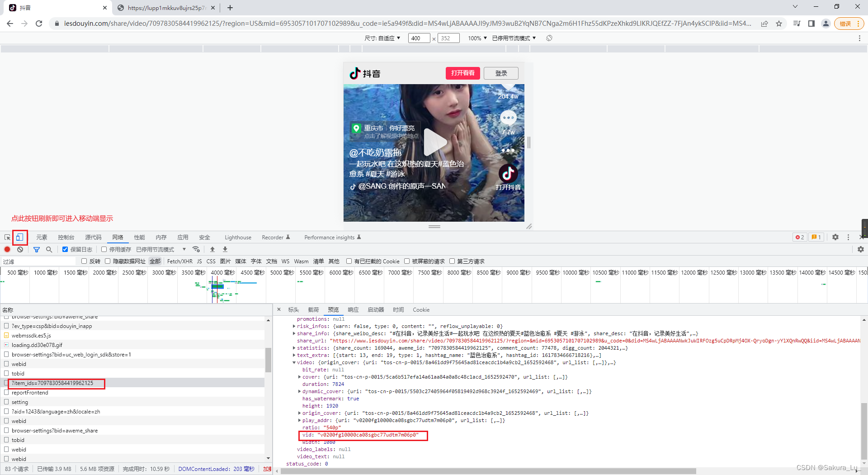Viewport: 868px width, 475px height.
Task: Enable the disable cache checkbox
Action: pos(104,249)
